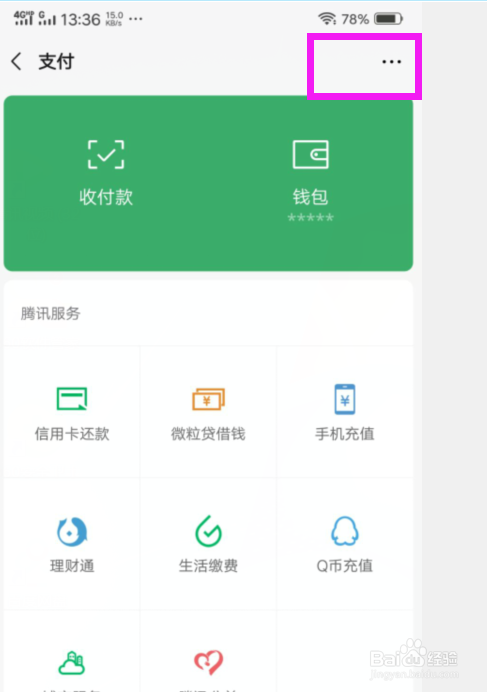This screenshot has height=692, width=487.
Task: Tap the Wi-Fi status icon
Action: click(x=327, y=19)
